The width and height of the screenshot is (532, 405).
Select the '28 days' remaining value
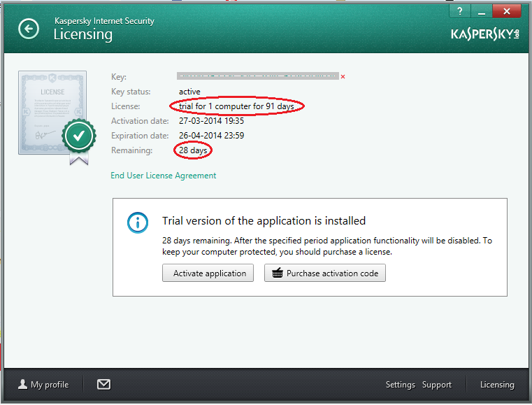[x=193, y=150]
